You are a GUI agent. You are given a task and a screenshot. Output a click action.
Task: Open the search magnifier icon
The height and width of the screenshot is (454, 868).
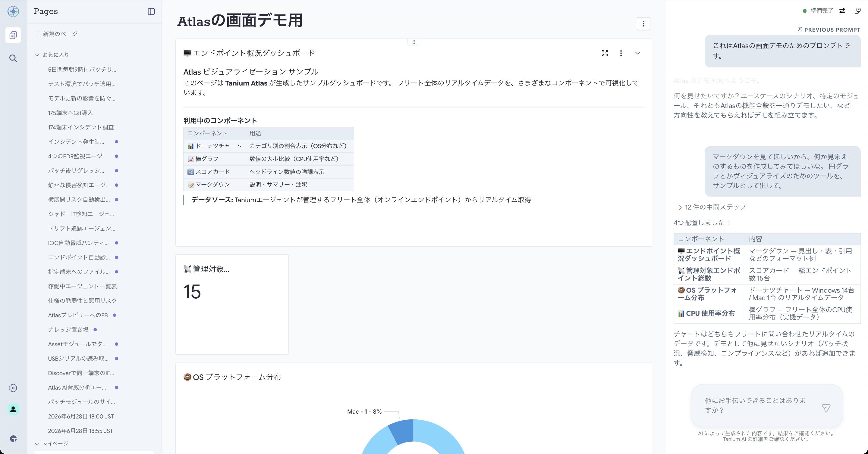13,58
